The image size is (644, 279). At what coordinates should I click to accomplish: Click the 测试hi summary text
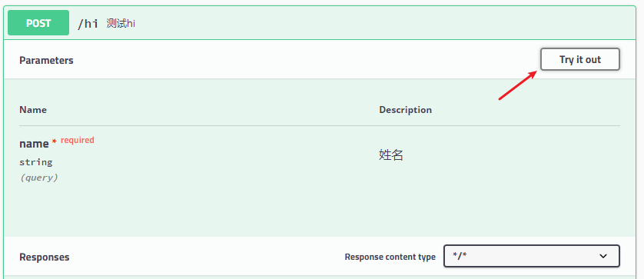[121, 23]
